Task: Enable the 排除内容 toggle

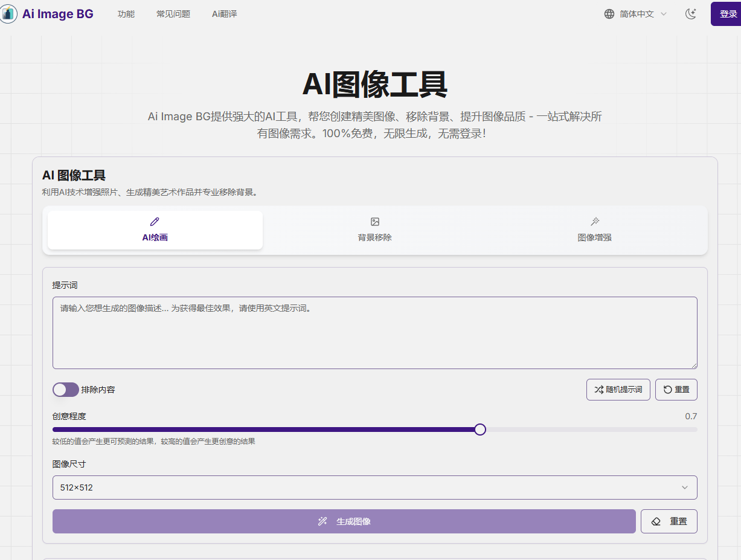Action: pyautogui.click(x=65, y=390)
